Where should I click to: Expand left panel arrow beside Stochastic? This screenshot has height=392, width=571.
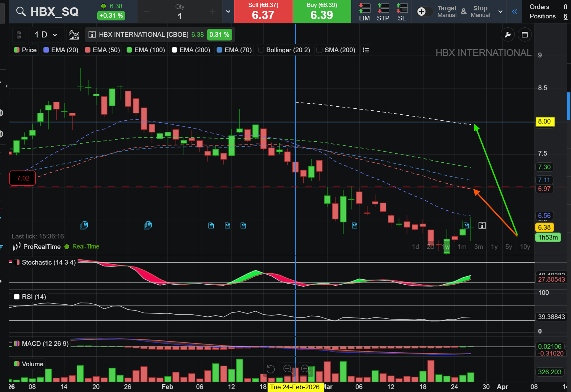[1, 281]
